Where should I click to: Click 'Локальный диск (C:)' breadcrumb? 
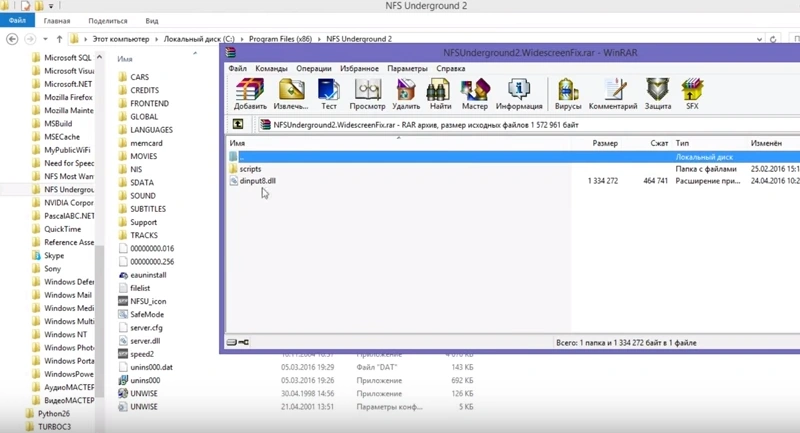(199, 39)
